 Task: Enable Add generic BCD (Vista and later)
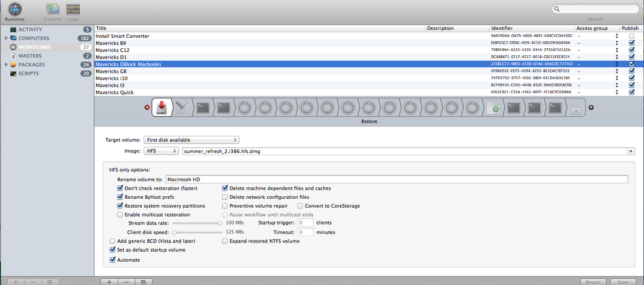coord(112,241)
